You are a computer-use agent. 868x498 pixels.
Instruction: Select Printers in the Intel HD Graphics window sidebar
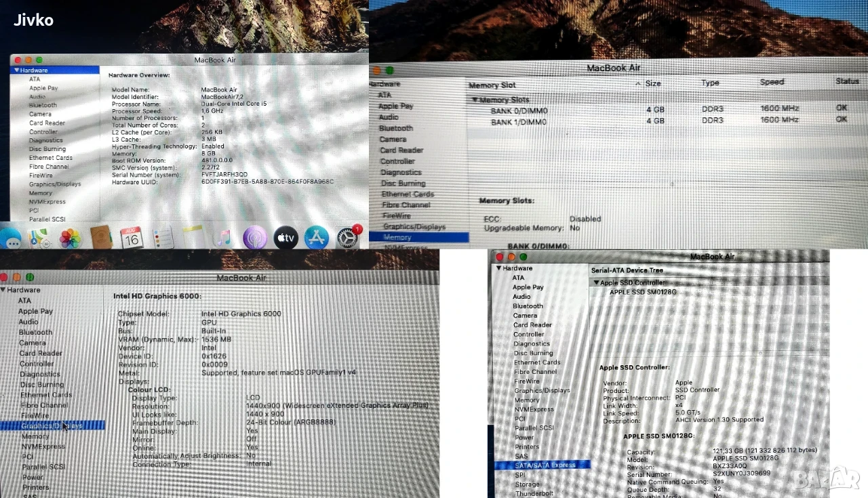click(x=36, y=487)
